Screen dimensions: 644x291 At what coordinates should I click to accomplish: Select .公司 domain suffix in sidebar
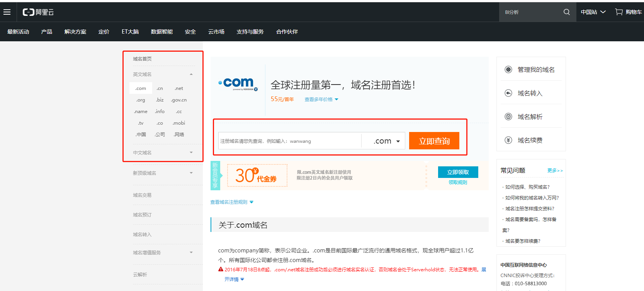click(160, 134)
